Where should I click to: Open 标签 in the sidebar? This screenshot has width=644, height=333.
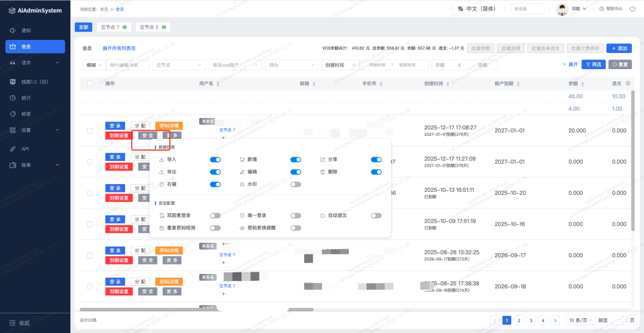pos(26,114)
